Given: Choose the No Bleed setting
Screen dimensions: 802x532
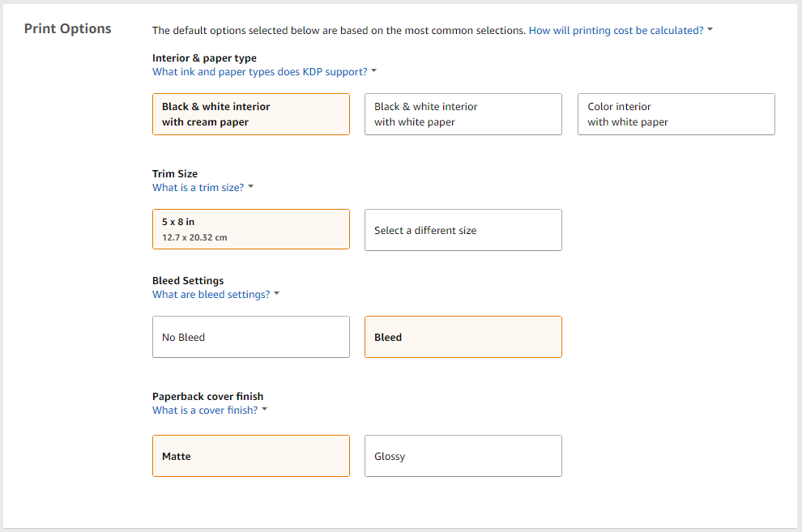Looking at the screenshot, I should [x=250, y=337].
